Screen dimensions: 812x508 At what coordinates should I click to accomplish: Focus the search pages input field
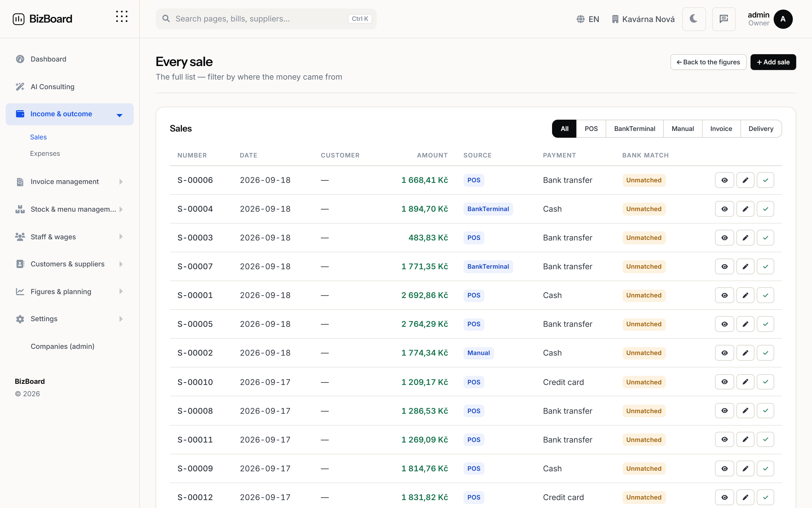(x=266, y=19)
